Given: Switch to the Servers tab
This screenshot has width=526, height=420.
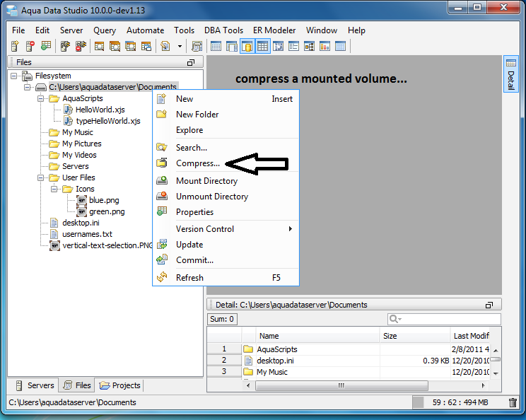Looking at the screenshot, I should (x=35, y=385).
